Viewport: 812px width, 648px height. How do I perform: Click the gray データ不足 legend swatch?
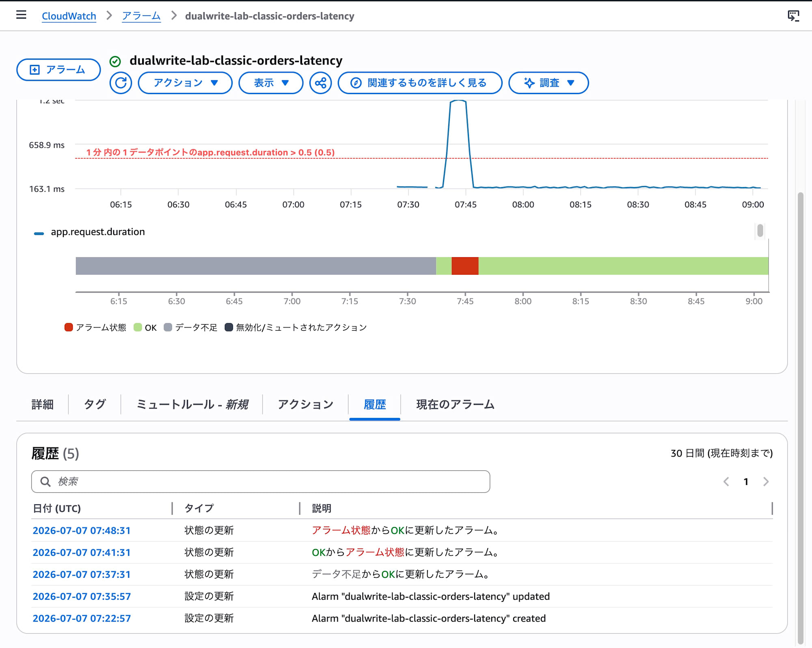tap(168, 327)
